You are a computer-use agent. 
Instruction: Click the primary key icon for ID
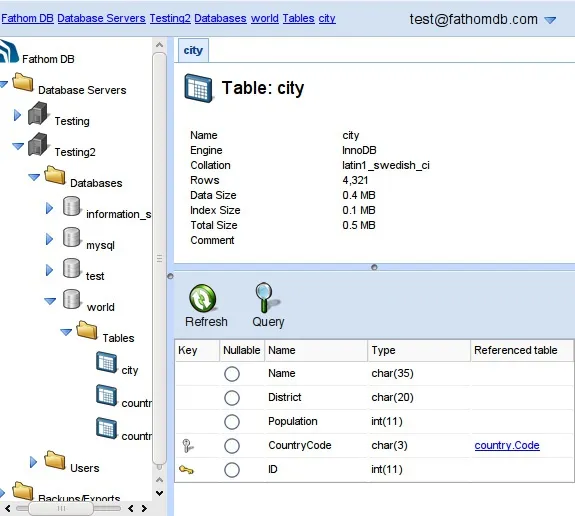coord(186,469)
